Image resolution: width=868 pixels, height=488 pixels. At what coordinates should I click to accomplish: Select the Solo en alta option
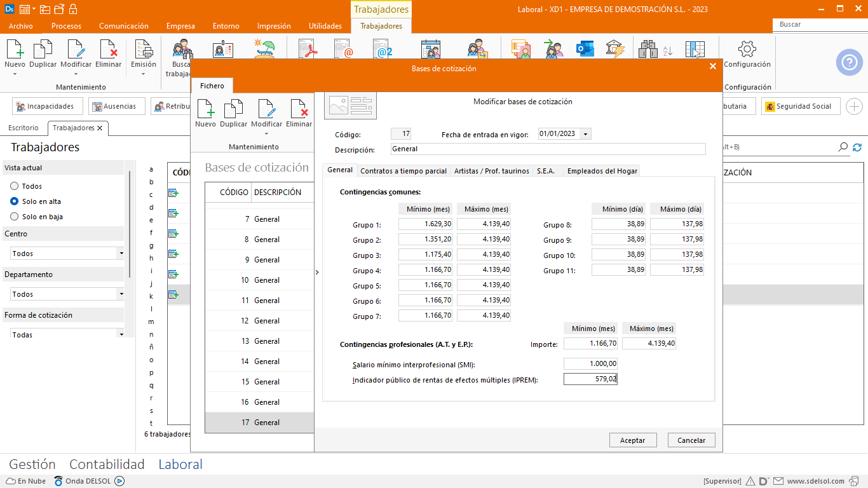(x=15, y=201)
